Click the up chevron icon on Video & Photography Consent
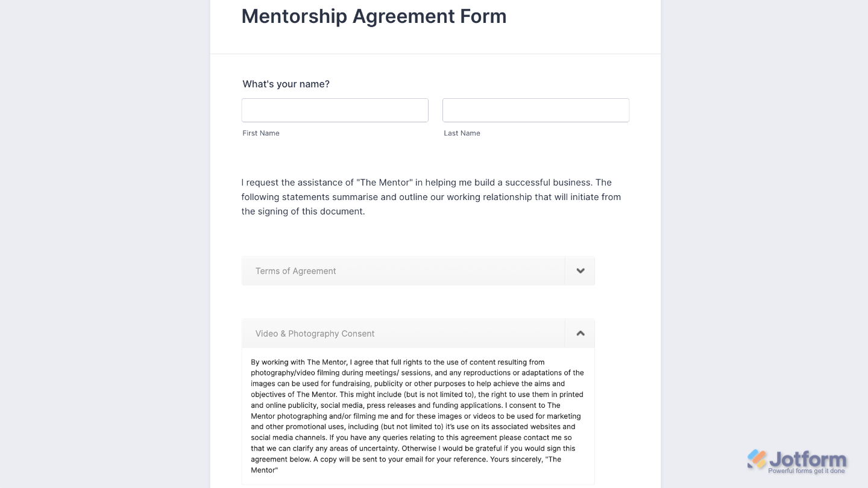The image size is (868, 488). (580, 333)
